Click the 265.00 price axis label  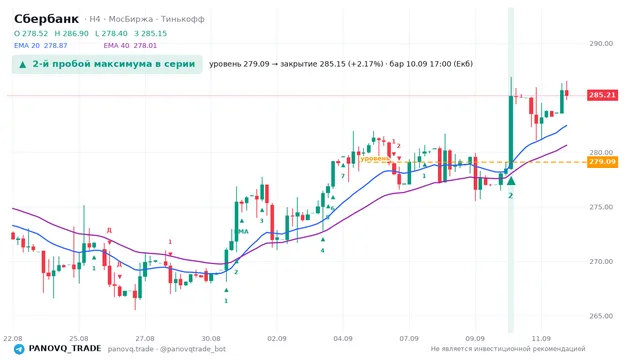click(601, 316)
